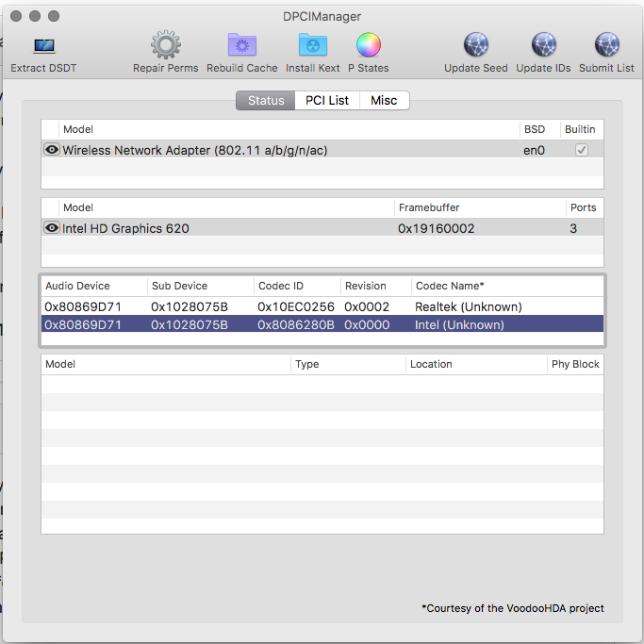Click Rebuild Cache purple folder icon

(x=242, y=44)
